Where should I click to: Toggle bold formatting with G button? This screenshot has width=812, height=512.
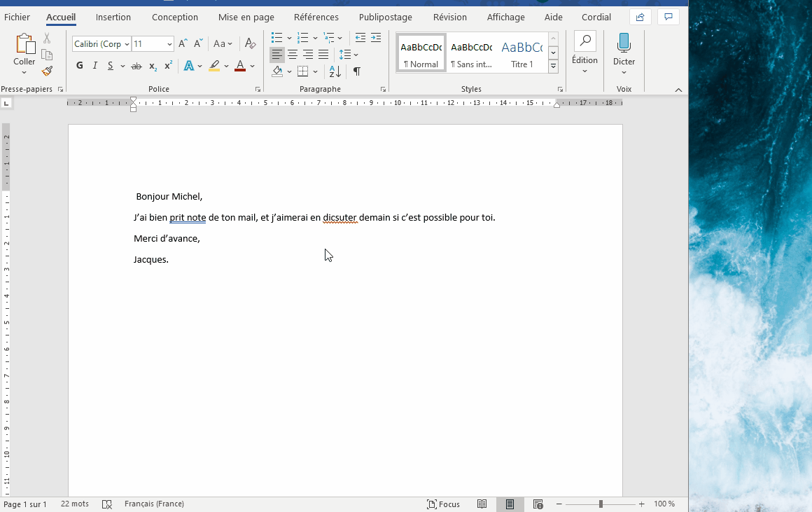point(80,66)
